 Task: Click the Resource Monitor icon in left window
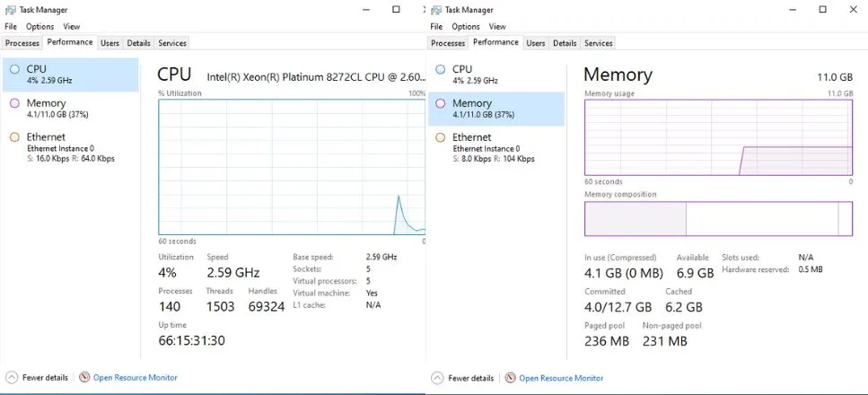click(84, 378)
